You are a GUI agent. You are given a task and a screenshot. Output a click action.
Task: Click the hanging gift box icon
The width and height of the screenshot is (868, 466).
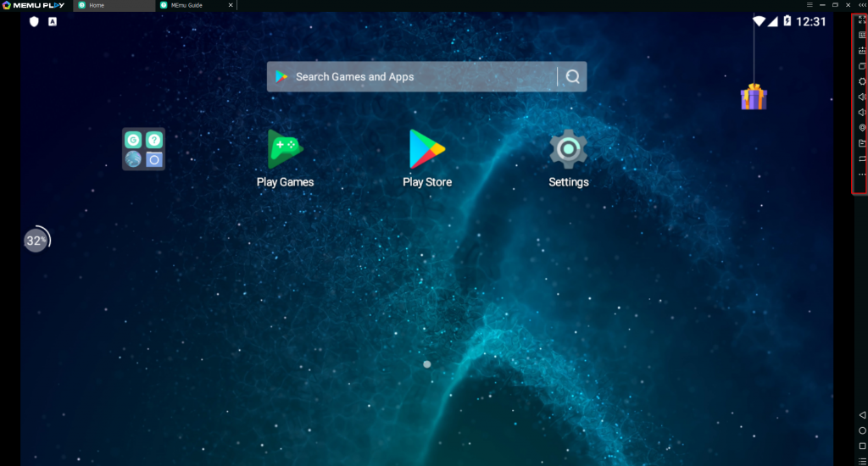(x=754, y=97)
